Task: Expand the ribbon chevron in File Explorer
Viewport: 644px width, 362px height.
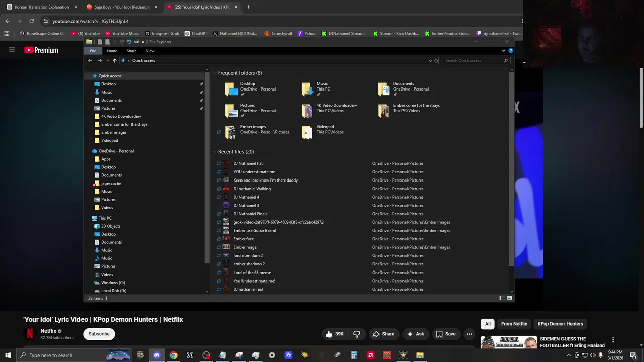Action: tap(503, 51)
